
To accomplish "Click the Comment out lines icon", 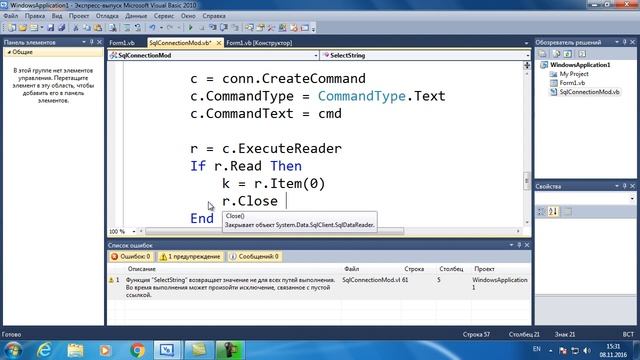I will pos(127,28).
